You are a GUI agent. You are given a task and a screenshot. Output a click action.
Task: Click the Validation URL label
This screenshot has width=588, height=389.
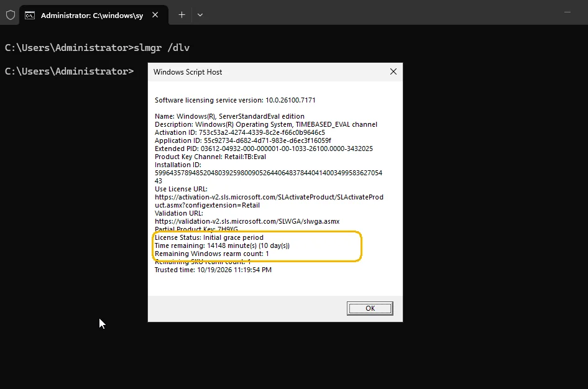click(179, 213)
